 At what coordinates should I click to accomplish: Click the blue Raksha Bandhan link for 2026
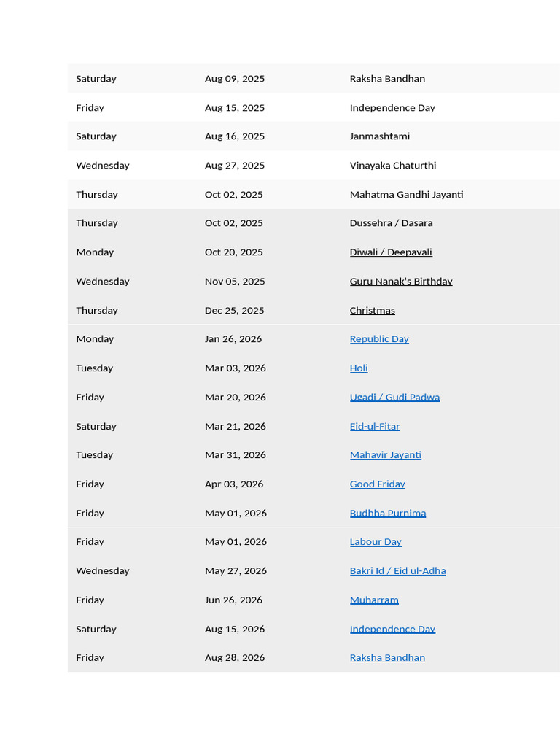[387, 658]
